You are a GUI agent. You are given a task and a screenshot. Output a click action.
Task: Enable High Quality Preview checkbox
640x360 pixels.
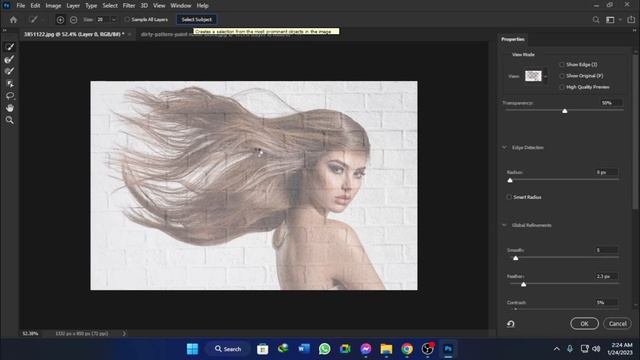click(562, 87)
